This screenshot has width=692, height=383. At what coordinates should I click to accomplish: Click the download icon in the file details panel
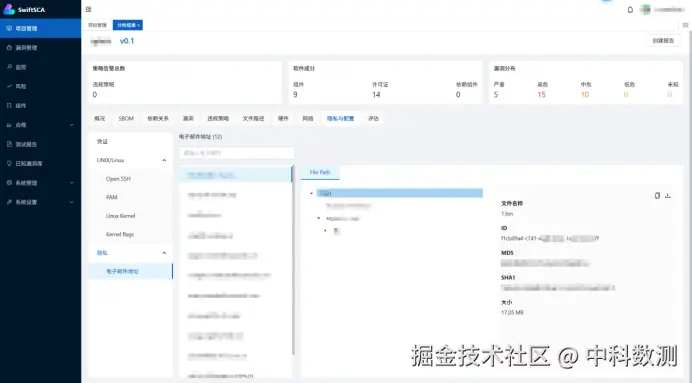[x=668, y=195]
